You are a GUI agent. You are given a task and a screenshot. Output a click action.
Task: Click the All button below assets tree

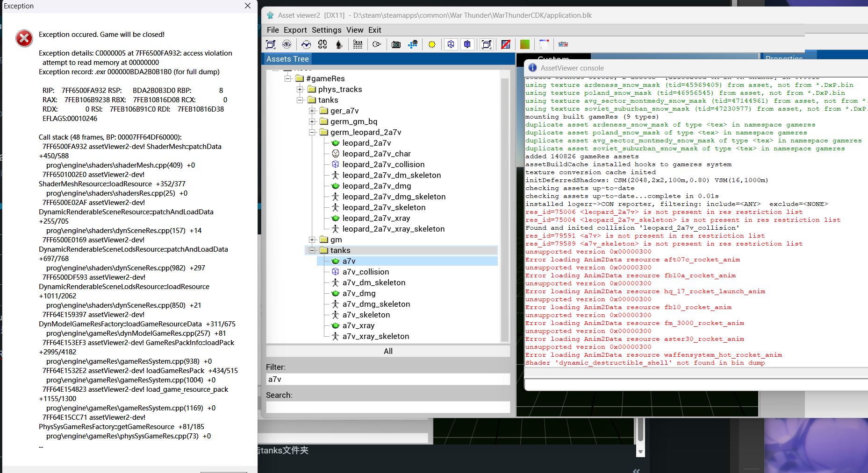pyautogui.click(x=388, y=351)
